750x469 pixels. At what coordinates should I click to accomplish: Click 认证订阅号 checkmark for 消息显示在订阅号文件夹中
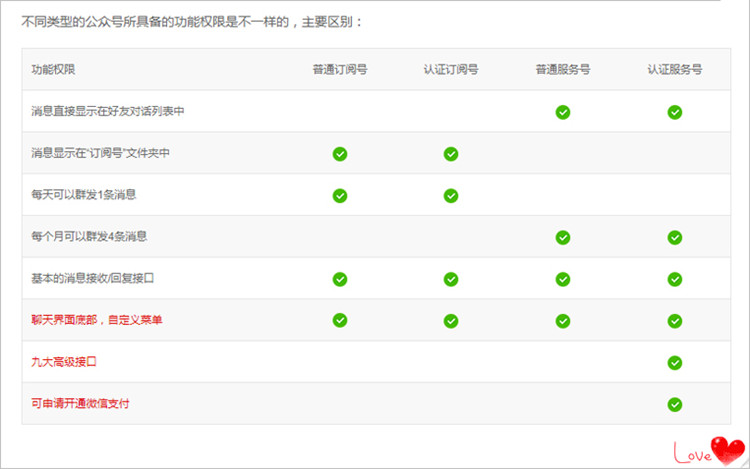click(x=451, y=154)
